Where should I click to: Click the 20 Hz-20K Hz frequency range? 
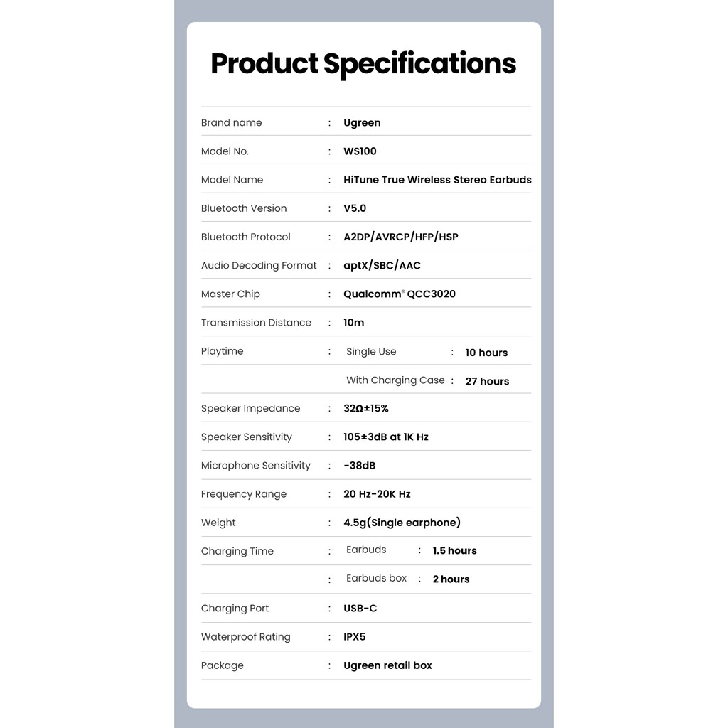pos(377,494)
